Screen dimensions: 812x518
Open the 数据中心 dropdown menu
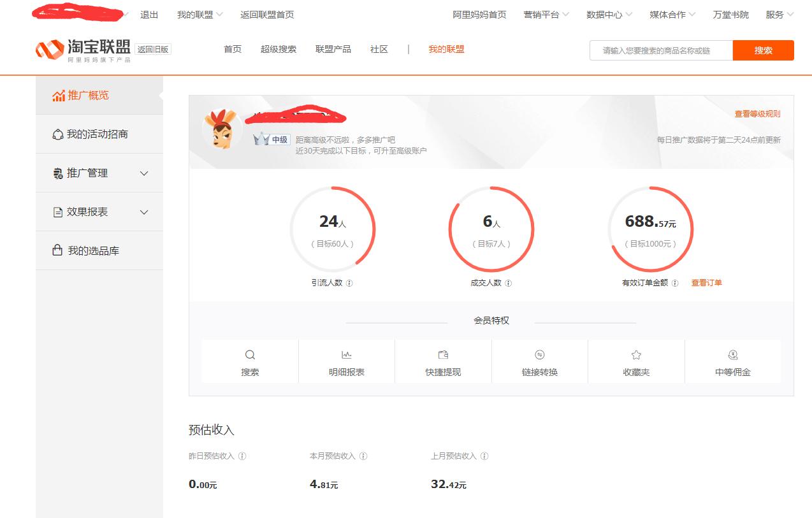pyautogui.click(x=604, y=15)
